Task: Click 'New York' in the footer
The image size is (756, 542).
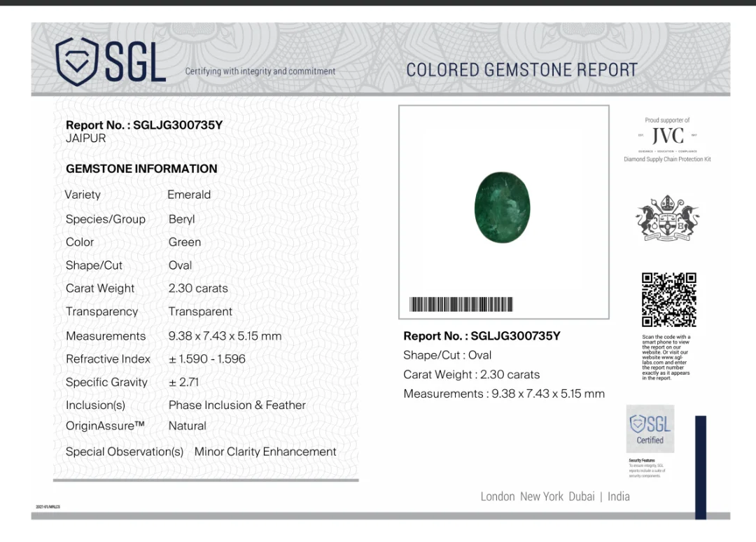Action: coord(541,496)
